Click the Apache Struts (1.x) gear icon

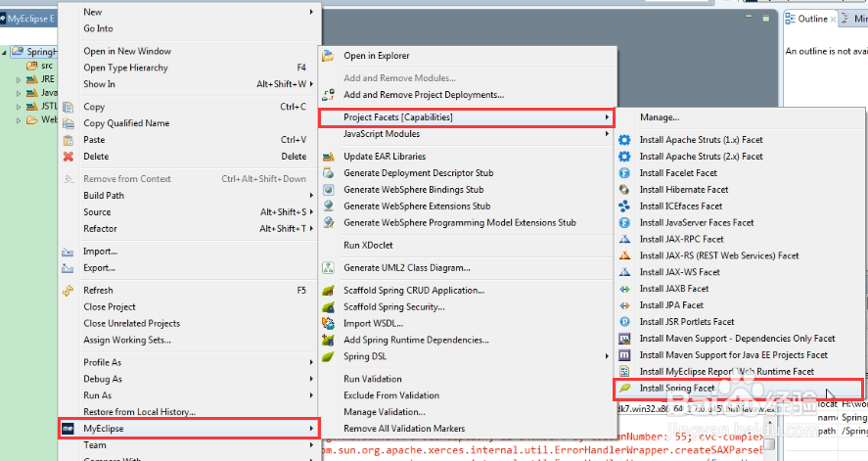tap(624, 140)
